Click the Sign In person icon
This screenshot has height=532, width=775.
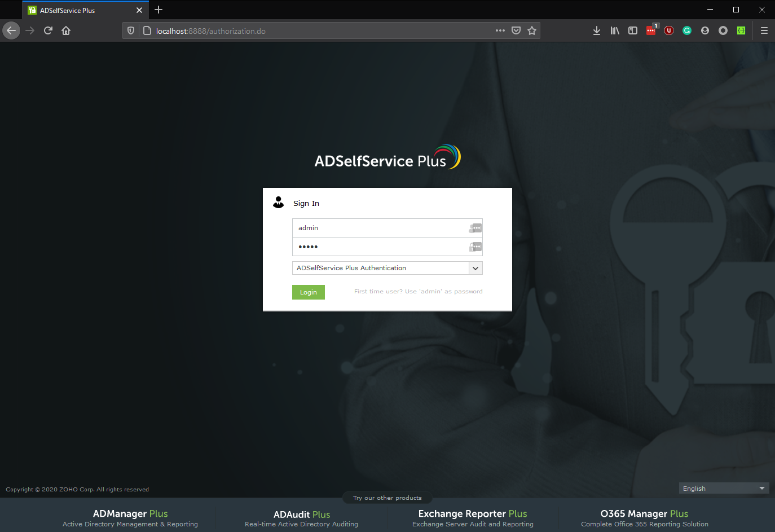278,202
